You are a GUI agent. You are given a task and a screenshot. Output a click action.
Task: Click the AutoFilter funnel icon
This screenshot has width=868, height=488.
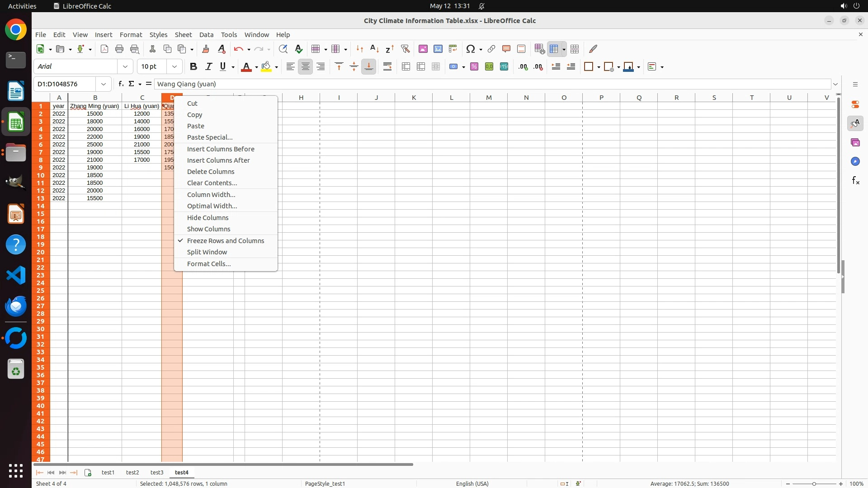pos(405,49)
